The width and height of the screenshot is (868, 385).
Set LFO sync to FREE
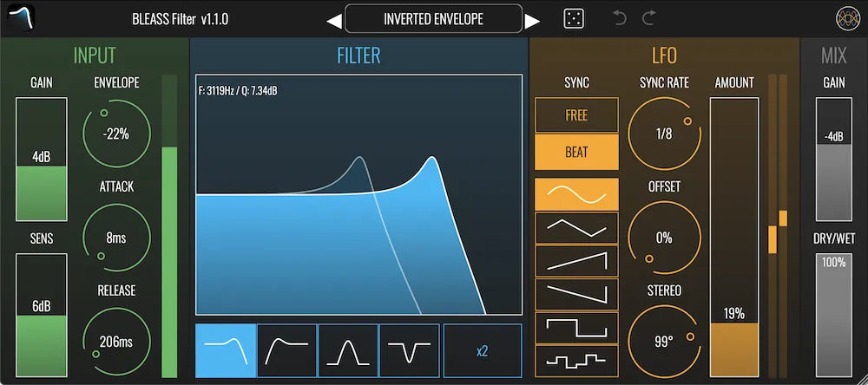tap(576, 115)
